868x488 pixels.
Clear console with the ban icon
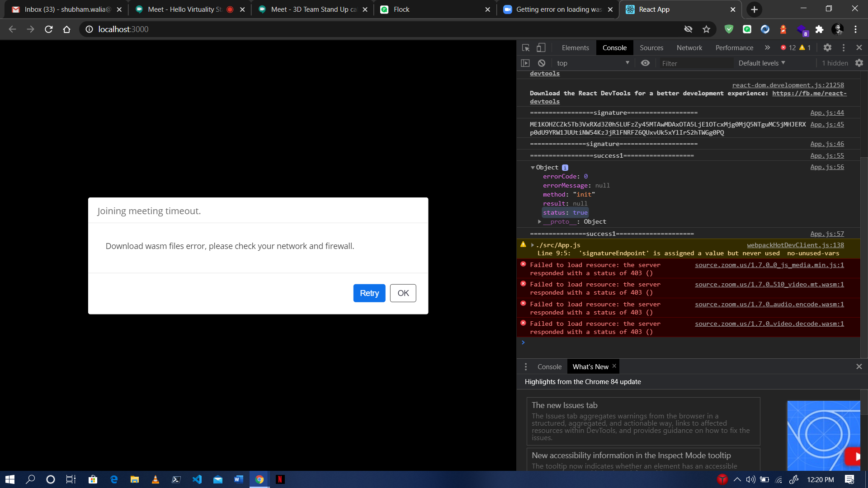pyautogui.click(x=542, y=63)
